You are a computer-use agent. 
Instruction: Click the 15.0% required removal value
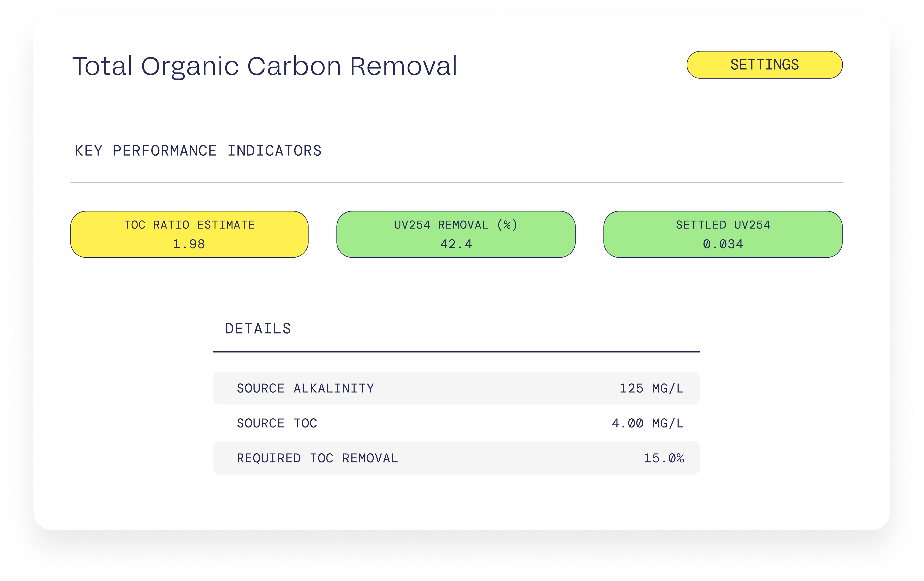[x=664, y=458]
